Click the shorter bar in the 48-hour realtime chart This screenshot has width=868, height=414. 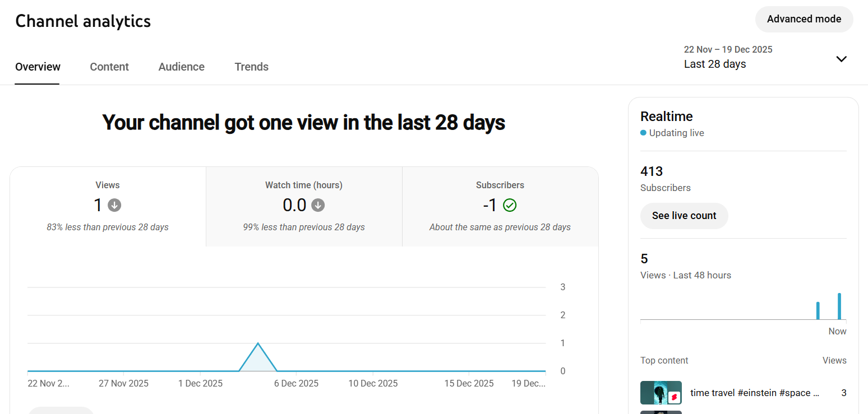(818, 310)
